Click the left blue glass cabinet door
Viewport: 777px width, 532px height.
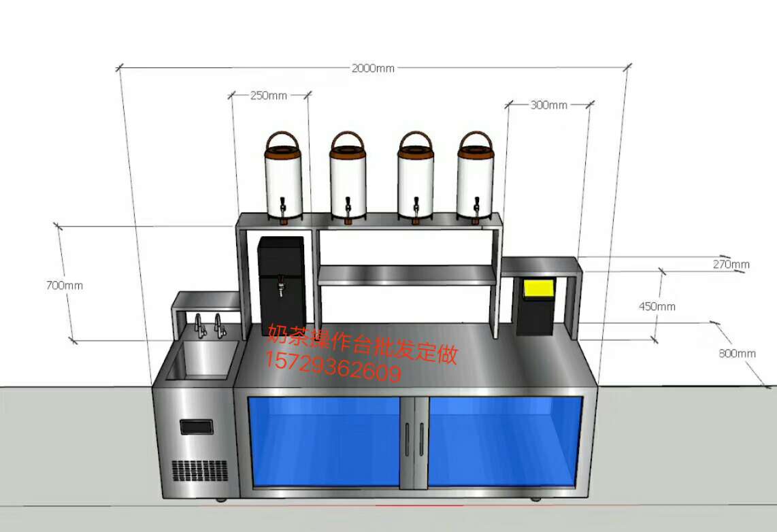tap(325, 442)
